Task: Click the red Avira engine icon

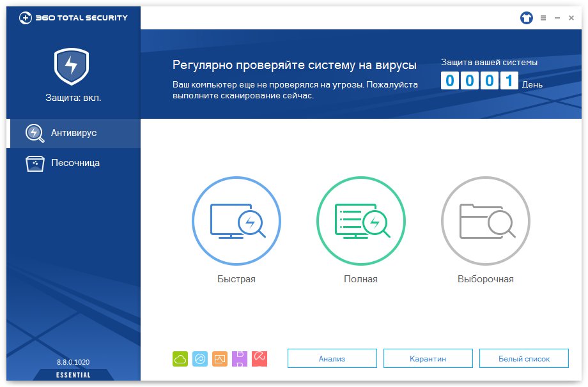Action: (259, 358)
